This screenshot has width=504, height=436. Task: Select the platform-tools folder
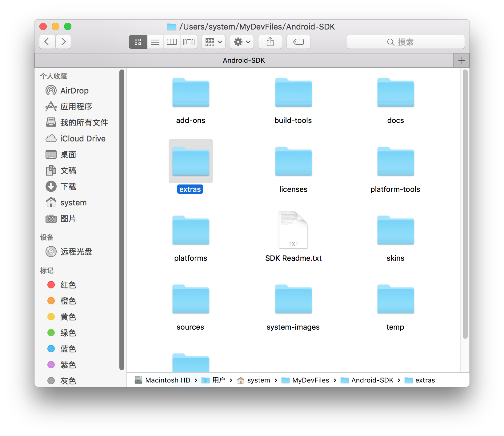[396, 161]
